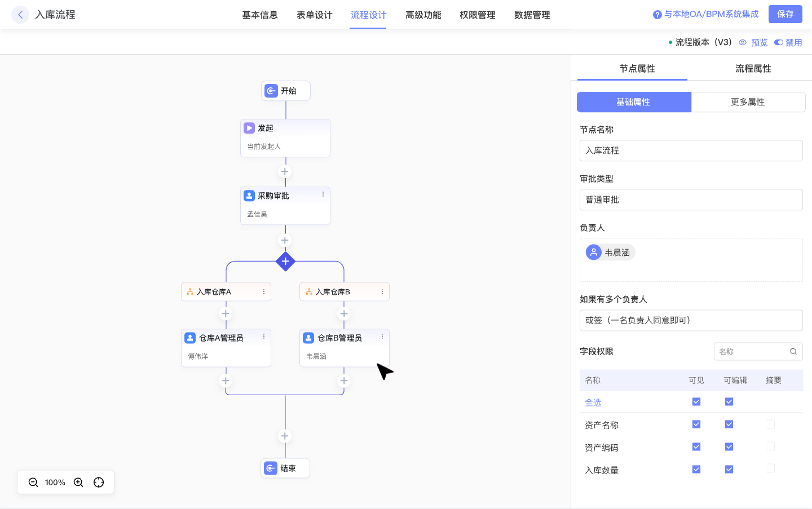This screenshot has width=812, height=509.
Task: Open the 如果有多个负责人 dropdown
Action: [691, 320]
